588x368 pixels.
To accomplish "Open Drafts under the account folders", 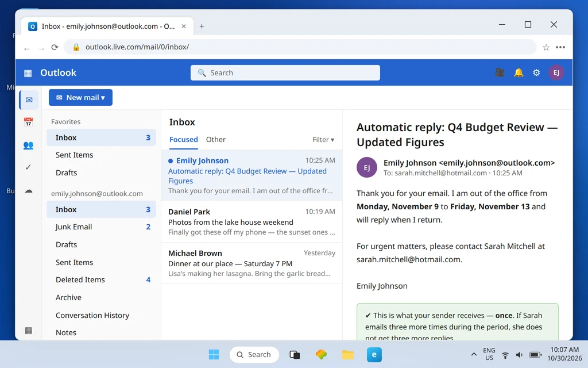I will pos(101,244).
